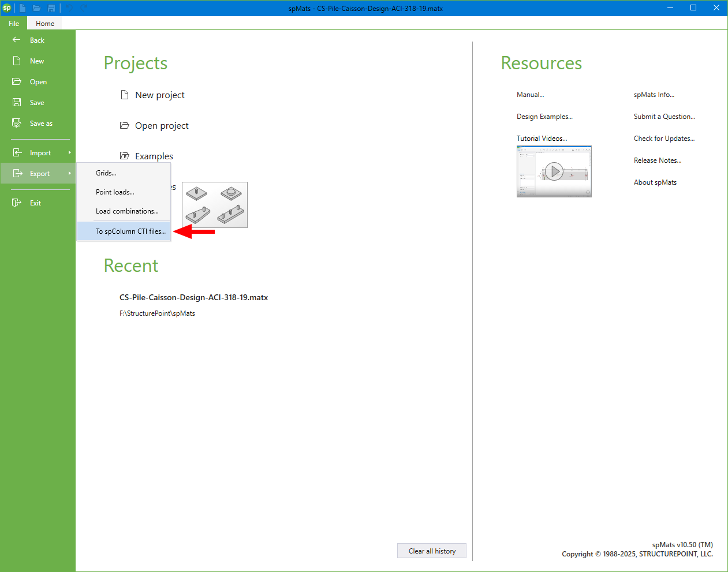Screen dimensions: 728x572
Task: Click the Open folder icon in sidebar
Action: click(x=17, y=81)
